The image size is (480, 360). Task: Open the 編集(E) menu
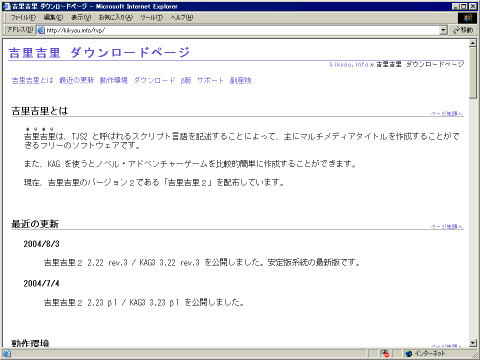[53, 18]
